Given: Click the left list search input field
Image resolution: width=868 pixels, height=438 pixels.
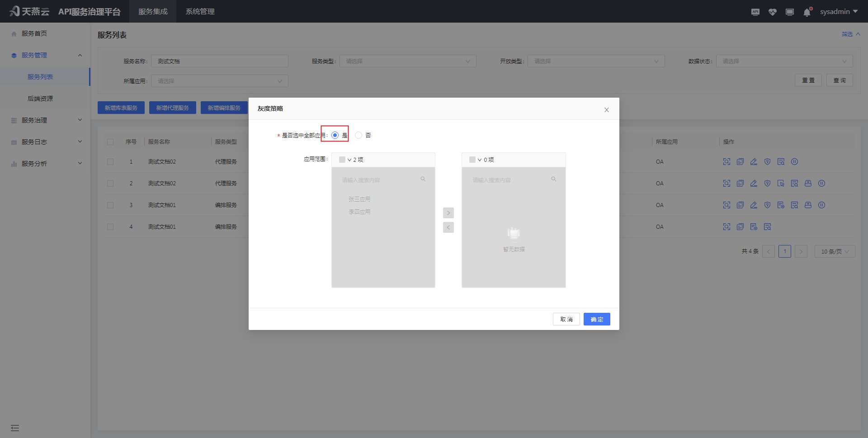Looking at the screenshot, I should 380,180.
